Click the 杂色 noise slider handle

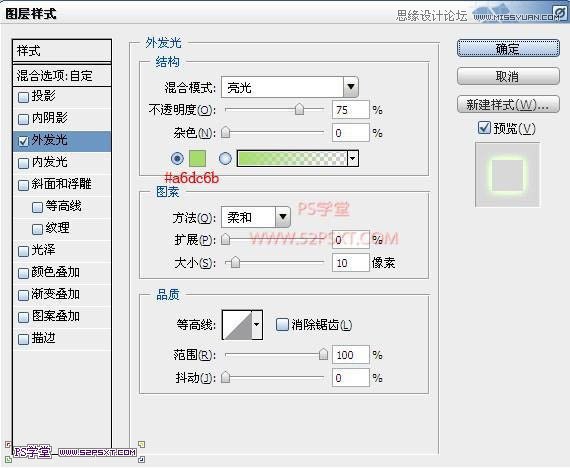tap(225, 132)
